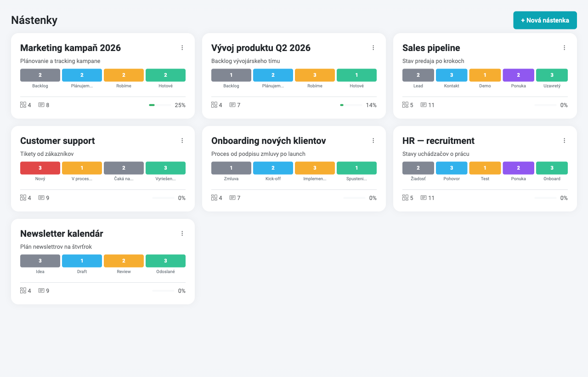
Task: Click the description 'Stav predaja po krokoch'
Action: (433, 61)
